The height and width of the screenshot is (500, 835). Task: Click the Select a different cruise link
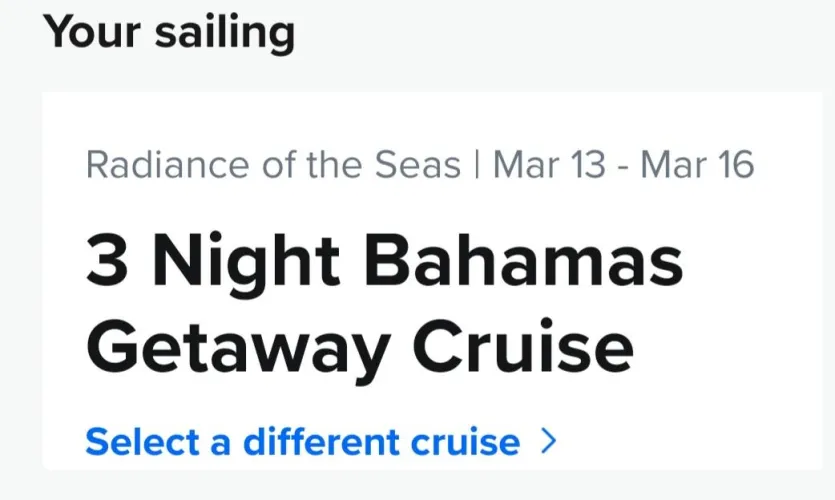tap(302, 441)
